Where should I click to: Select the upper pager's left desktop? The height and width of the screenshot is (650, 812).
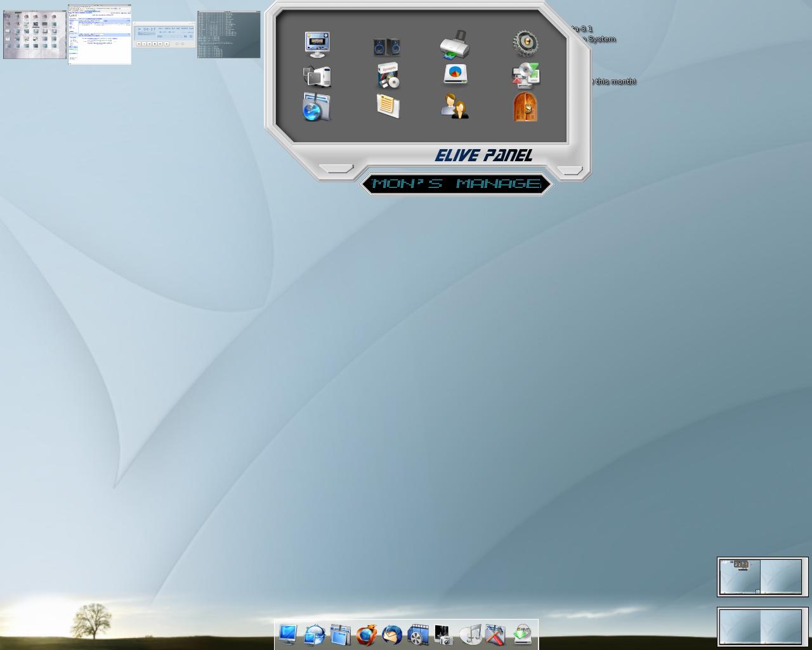click(740, 576)
